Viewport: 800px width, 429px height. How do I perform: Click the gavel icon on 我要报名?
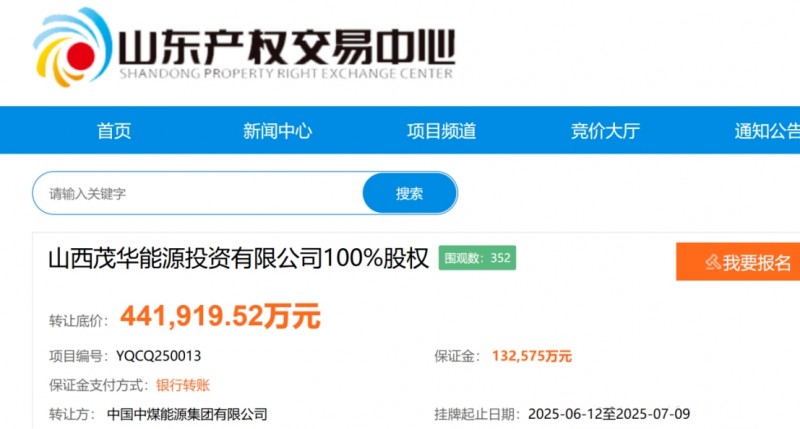tap(713, 263)
